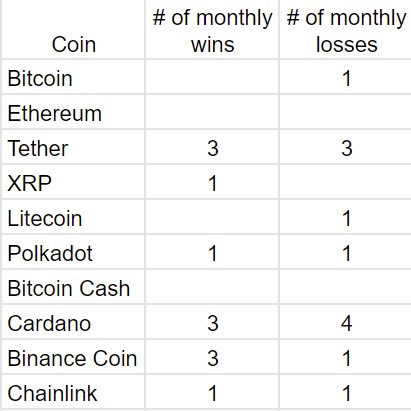The image size is (411, 411).
Task: Click Binance Coin's monthly wins cell
Action: coord(212,357)
